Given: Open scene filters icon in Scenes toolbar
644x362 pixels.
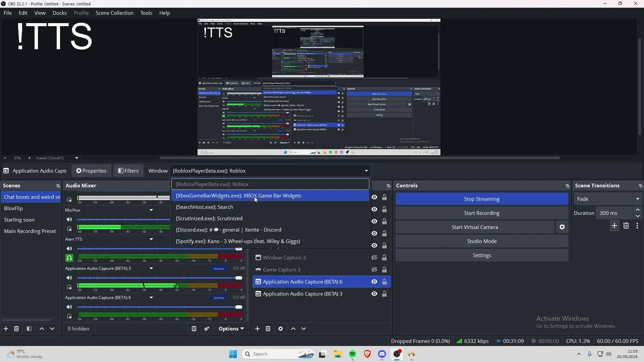Looking at the screenshot, I should pos(29,329).
